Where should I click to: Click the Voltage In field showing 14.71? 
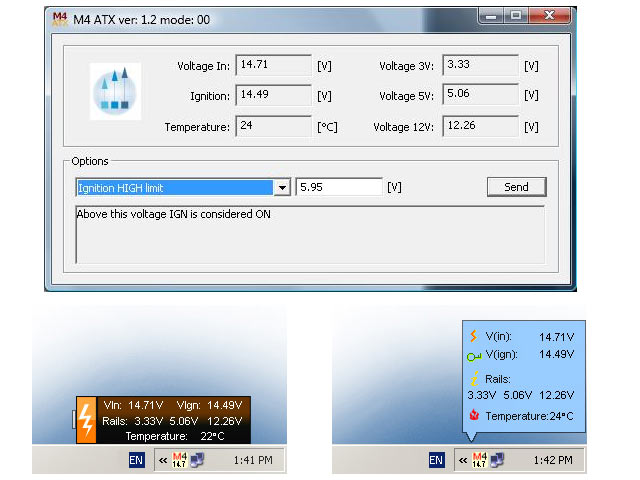273,65
